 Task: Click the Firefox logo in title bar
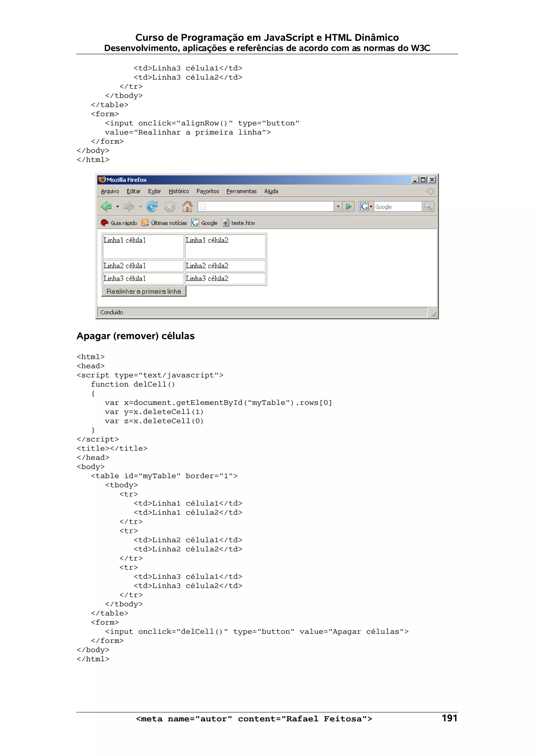click(x=102, y=179)
